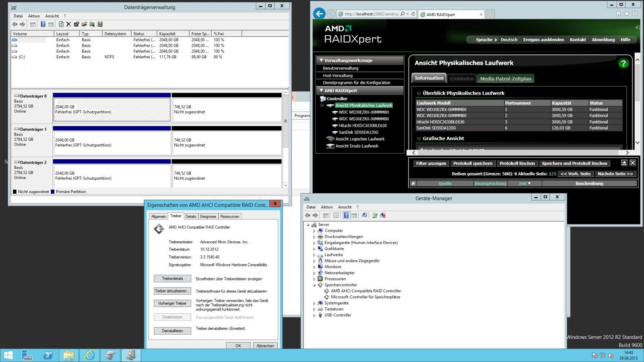Click the collapse-up icon of RAIDXpert event panel
644x362 pixels.
pos(624,163)
